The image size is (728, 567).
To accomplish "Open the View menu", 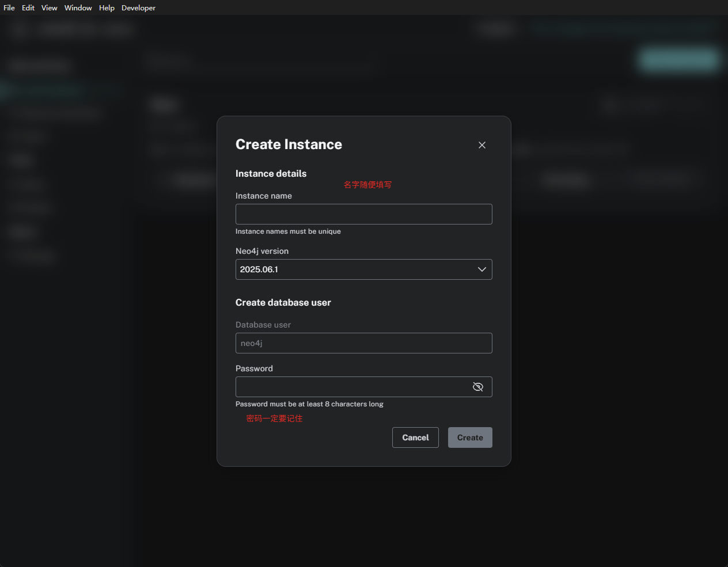I will (x=50, y=8).
